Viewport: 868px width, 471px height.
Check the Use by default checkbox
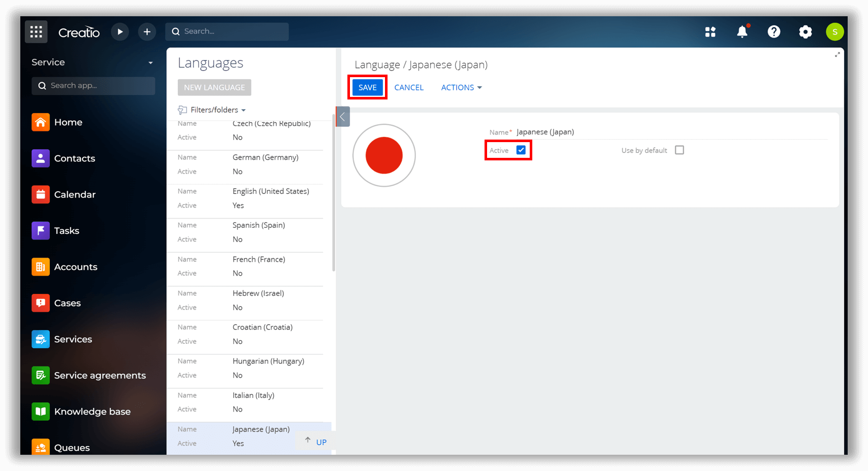[680, 150]
